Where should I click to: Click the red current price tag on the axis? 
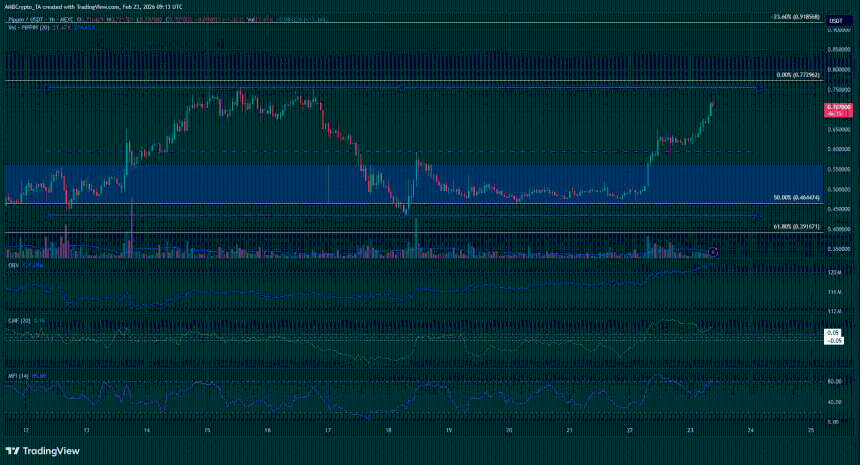point(839,110)
